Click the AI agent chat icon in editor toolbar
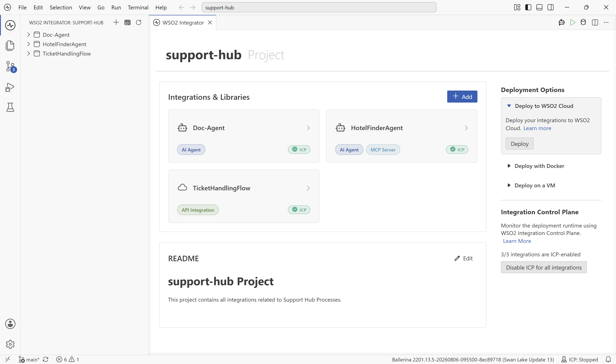Image resolution: width=616 pixels, height=364 pixels. [561, 23]
